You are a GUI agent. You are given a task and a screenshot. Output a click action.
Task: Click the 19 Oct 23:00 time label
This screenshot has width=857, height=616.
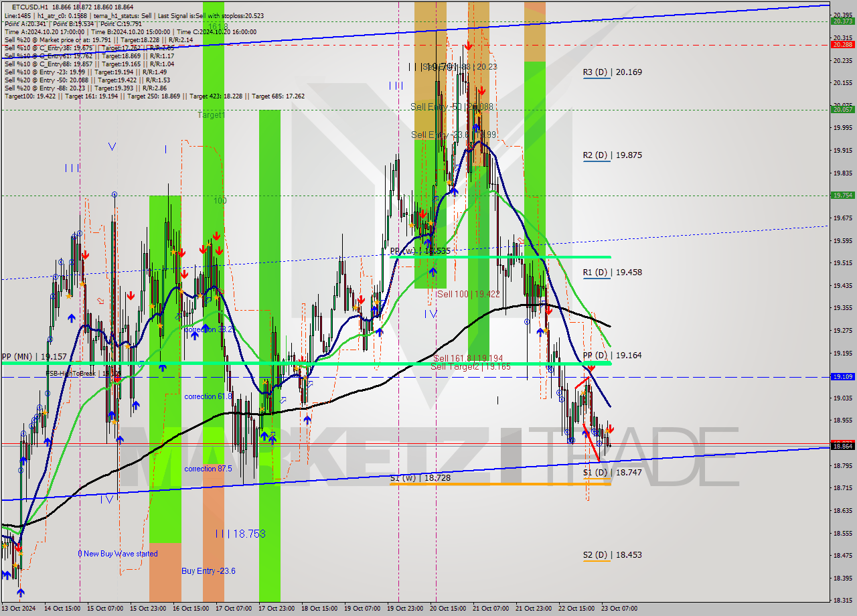pos(406,609)
